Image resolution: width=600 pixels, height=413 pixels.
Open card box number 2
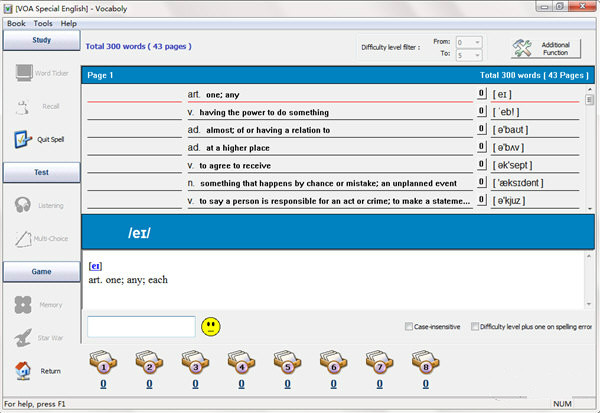[x=149, y=362]
